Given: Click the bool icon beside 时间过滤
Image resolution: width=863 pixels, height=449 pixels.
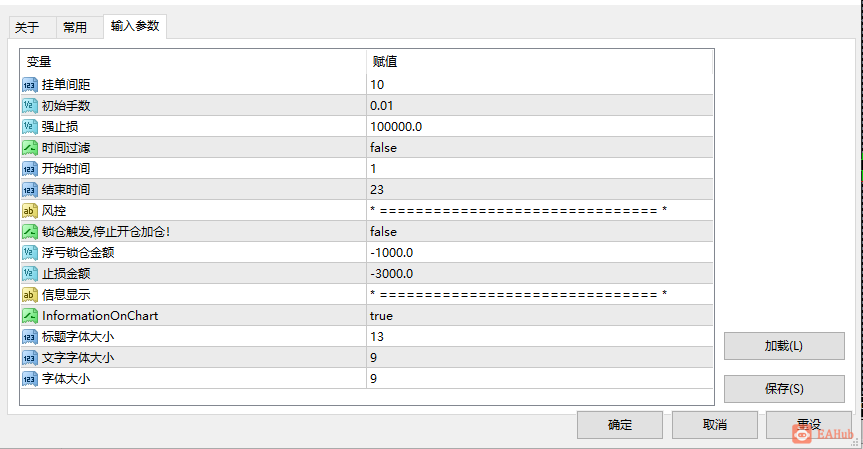Looking at the screenshot, I should click(x=30, y=147).
